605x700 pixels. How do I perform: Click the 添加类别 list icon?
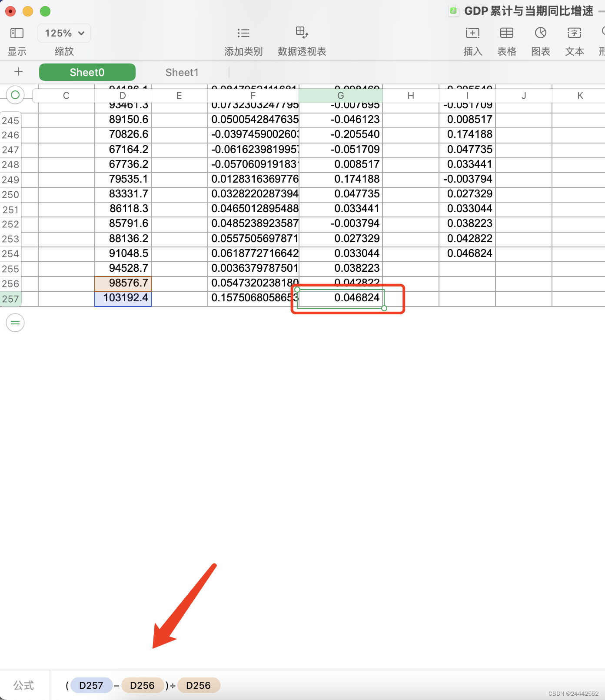[243, 33]
